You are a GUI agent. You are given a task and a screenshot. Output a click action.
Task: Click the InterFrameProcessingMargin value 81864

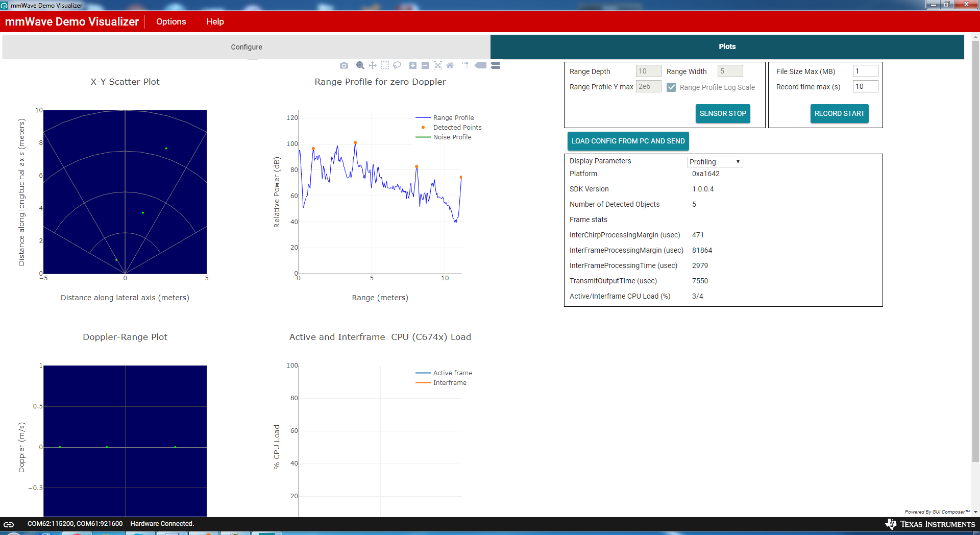(702, 250)
